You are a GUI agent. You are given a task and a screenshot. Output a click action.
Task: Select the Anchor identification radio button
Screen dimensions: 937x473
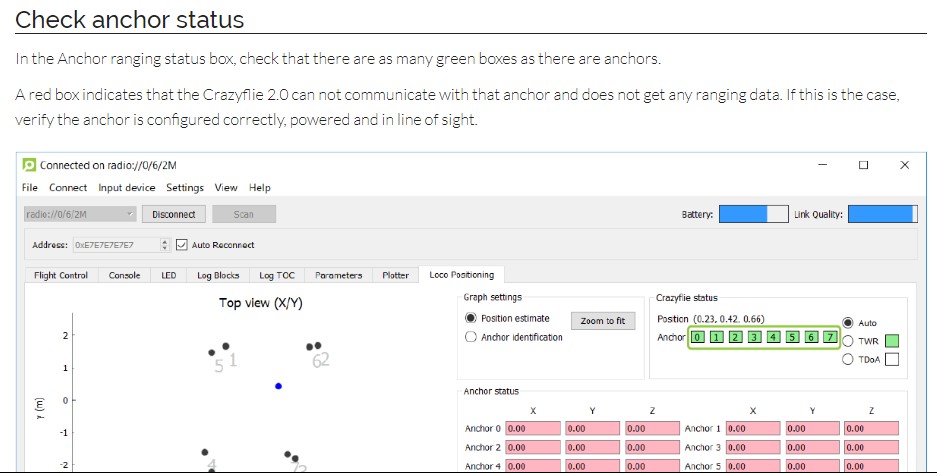pyautogui.click(x=471, y=337)
